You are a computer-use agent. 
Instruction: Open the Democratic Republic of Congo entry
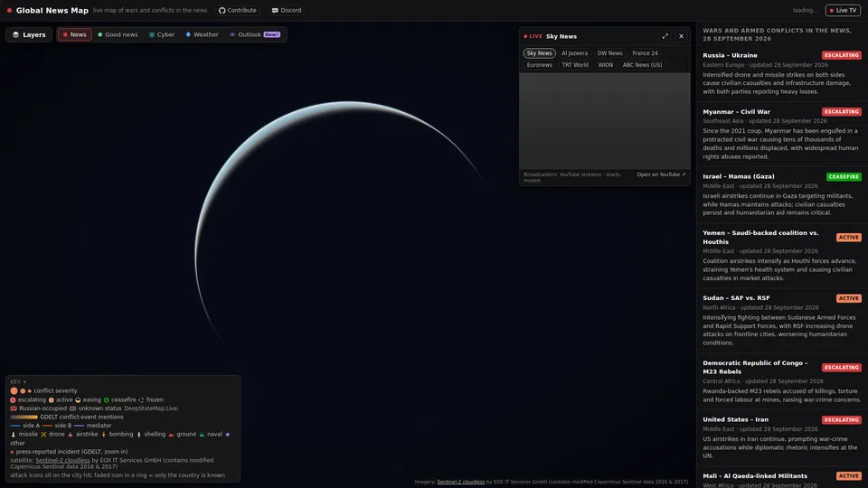(781, 382)
